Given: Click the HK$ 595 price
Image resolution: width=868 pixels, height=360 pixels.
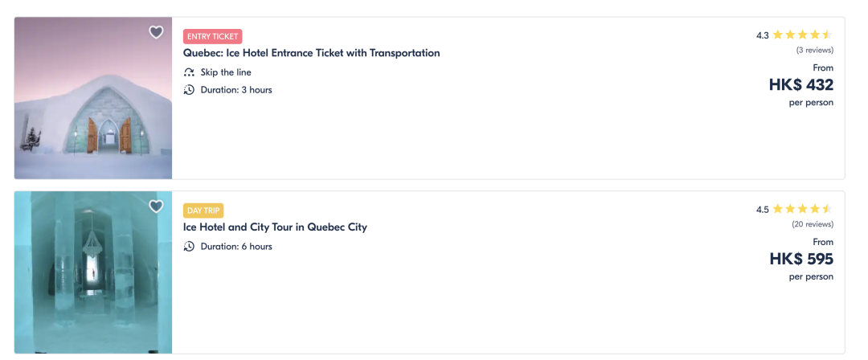Looking at the screenshot, I should [x=800, y=260].
